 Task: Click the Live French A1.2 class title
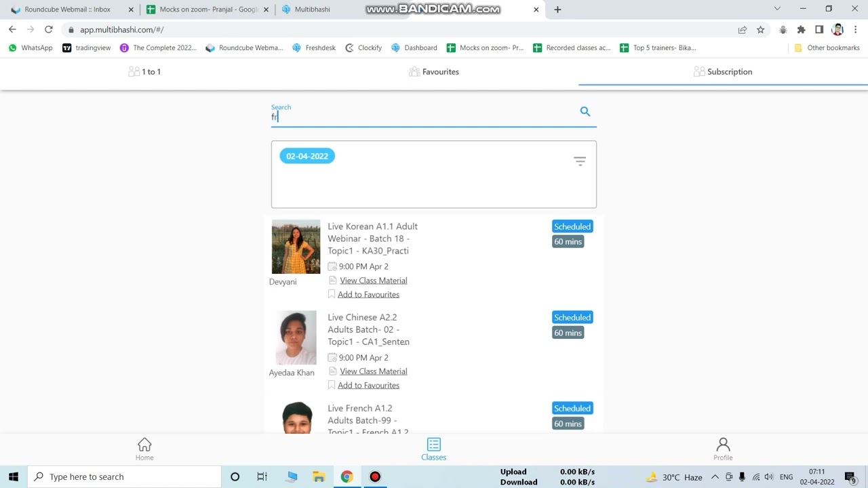coord(368,420)
